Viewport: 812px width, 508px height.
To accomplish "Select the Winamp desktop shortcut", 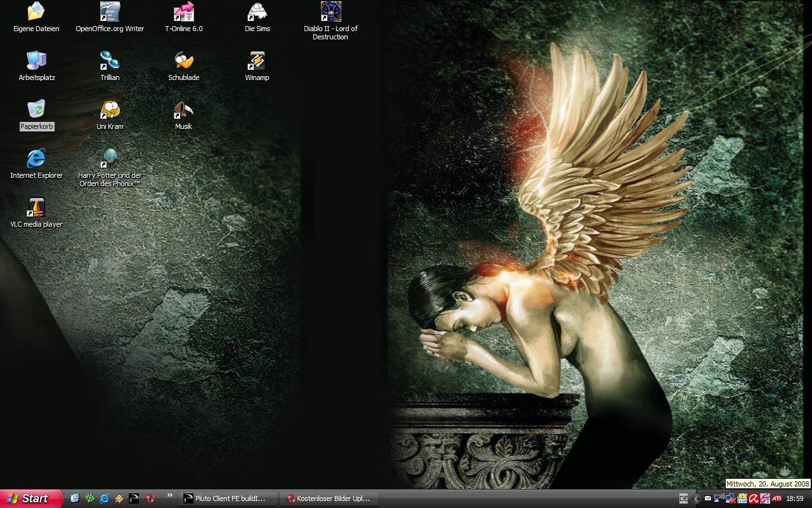I will (257, 61).
